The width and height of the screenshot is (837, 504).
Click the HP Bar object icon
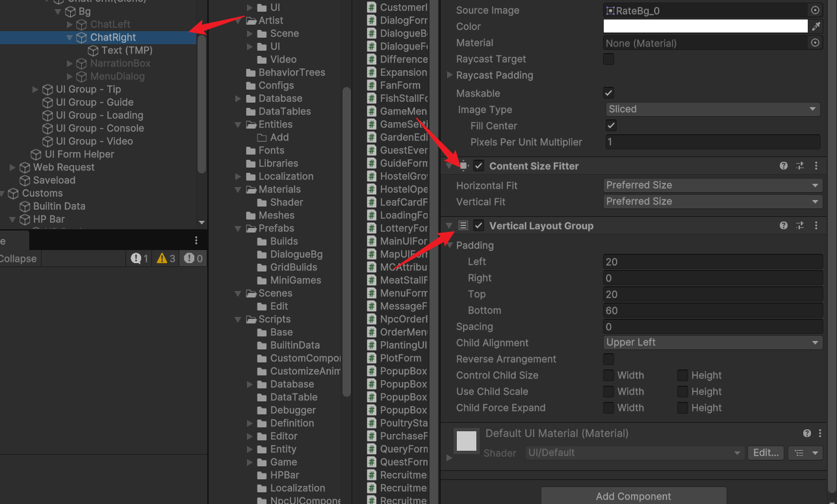(x=25, y=220)
